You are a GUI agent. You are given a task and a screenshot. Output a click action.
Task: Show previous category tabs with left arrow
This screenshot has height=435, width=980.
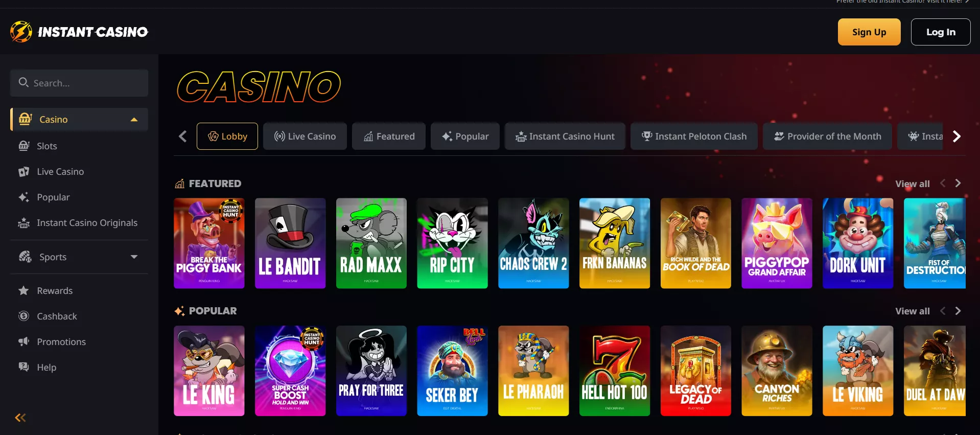[x=183, y=136]
